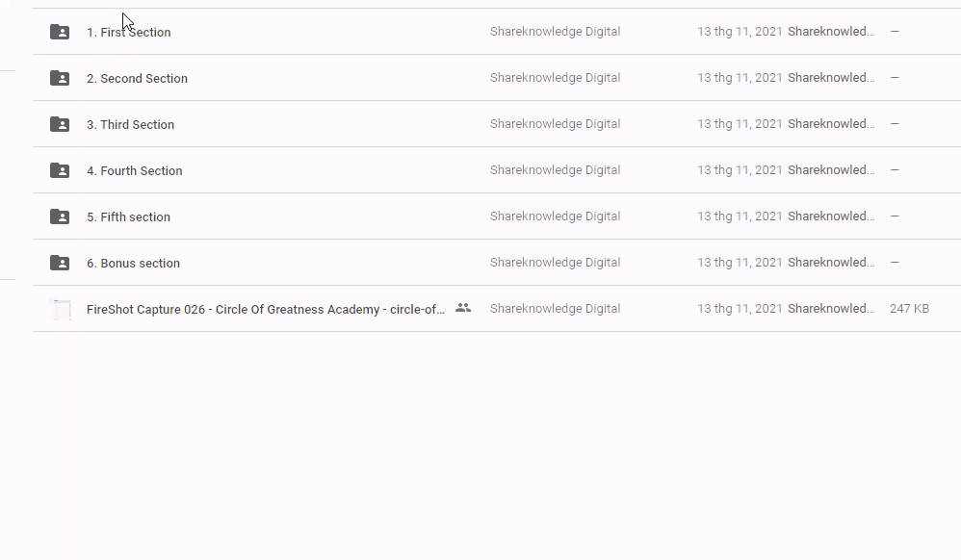Select the '5. Fifth section' folder name
The width and height of the screenshot is (961, 560).
tap(128, 216)
